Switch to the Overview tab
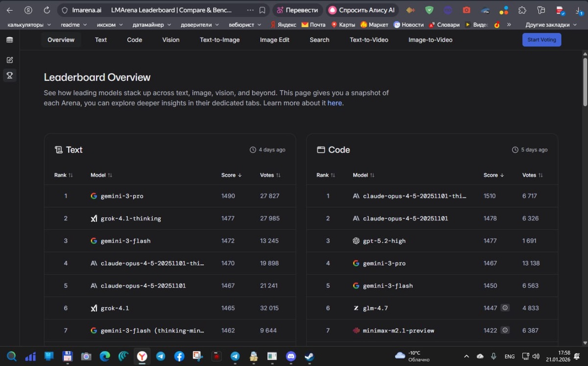Viewport: 588px width, 366px height. coord(61,40)
